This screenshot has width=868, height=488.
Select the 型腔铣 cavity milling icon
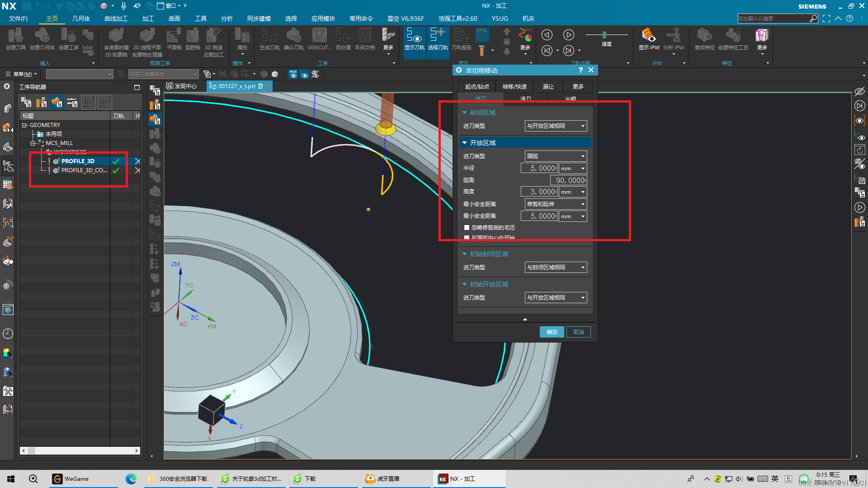coord(193,39)
